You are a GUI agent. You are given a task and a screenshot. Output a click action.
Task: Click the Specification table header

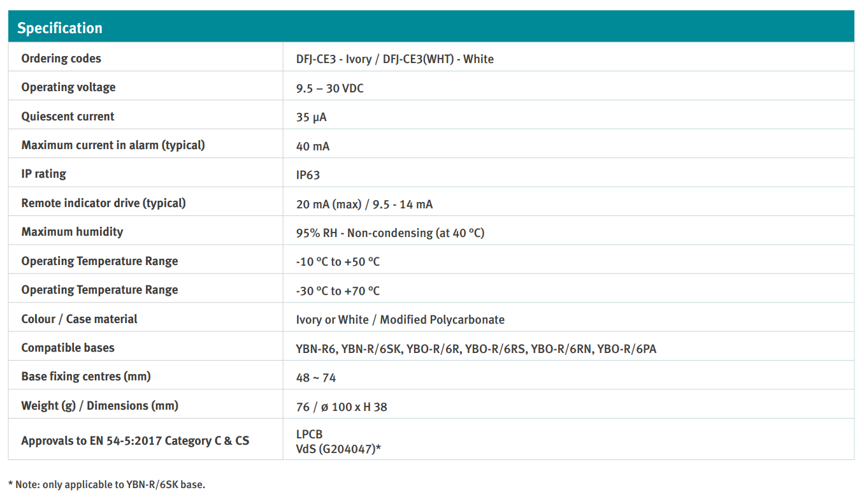click(x=60, y=28)
